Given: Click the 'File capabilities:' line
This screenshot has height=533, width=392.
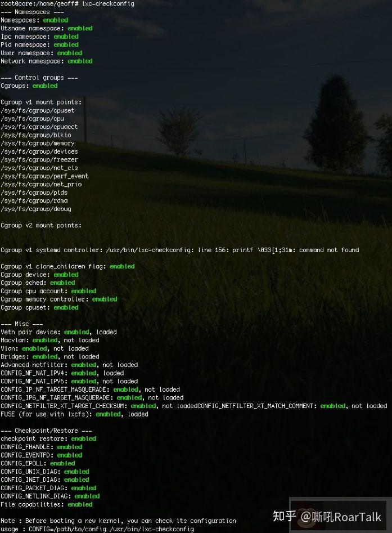Looking at the screenshot, I should point(47,504).
